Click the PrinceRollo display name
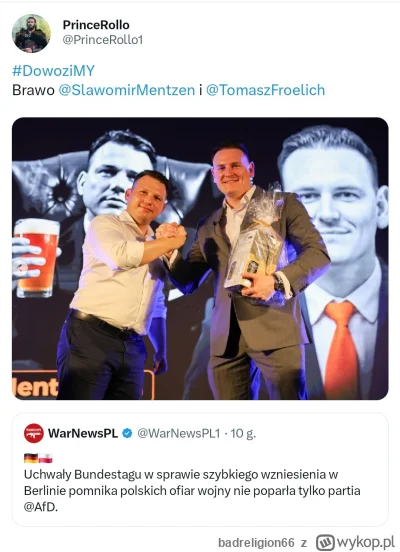 [x=96, y=25]
